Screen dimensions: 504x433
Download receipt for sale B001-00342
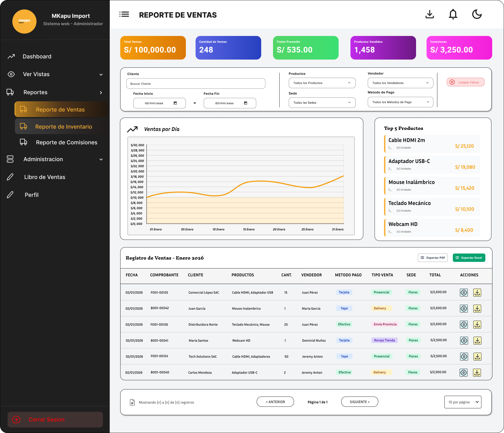point(477,309)
